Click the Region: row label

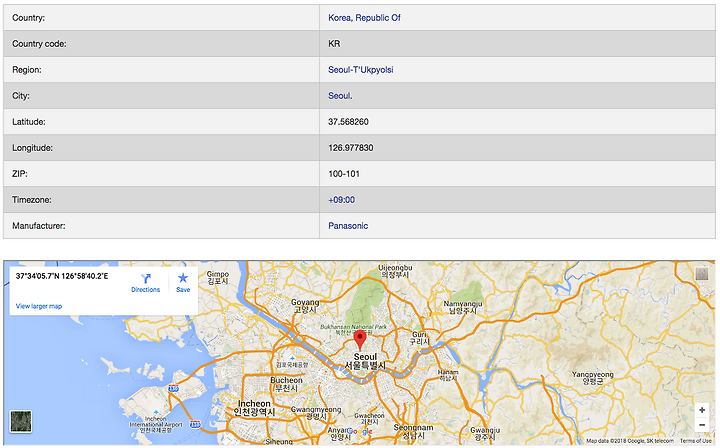click(x=27, y=70)
